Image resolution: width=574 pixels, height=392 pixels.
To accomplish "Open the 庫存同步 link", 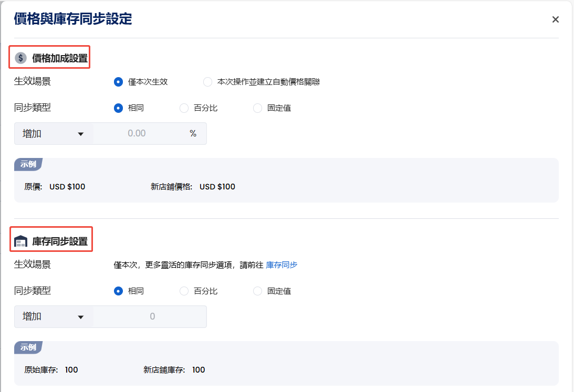I will coord(281,265).
